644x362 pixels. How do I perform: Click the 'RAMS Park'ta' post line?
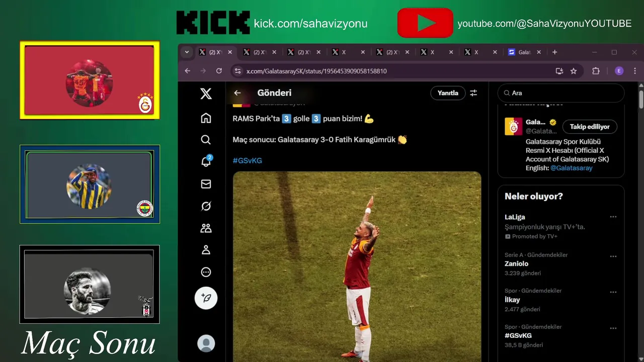(303, 119)
